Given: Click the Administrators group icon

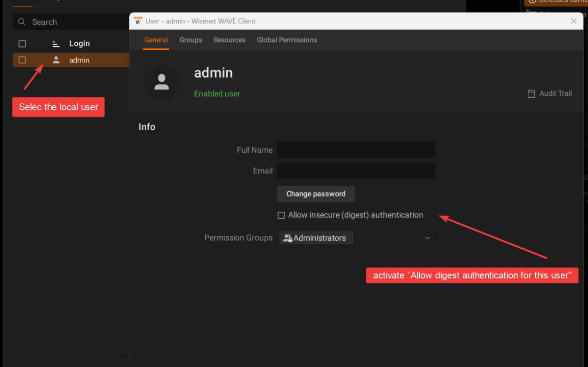Looking at the screenshot, I should click(287, 238).
